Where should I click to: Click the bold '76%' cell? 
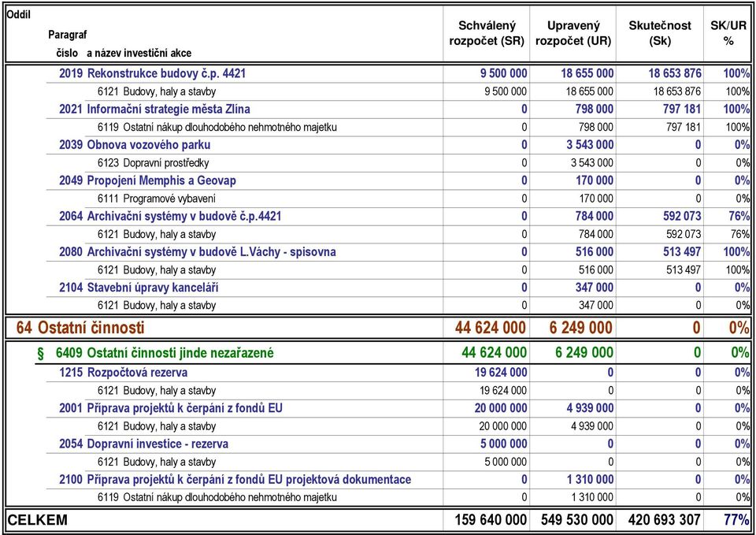(740, 216)
